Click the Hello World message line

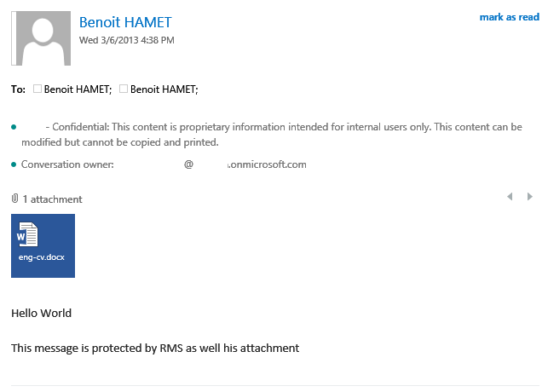tap(41, 313)
